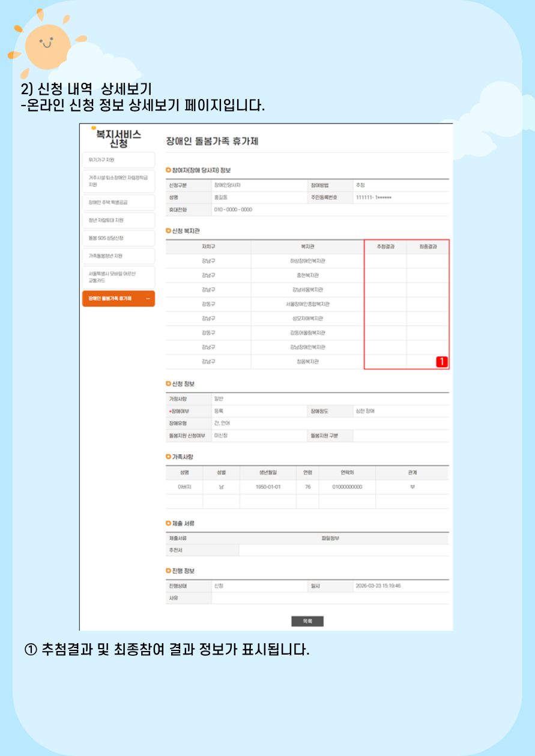The width and height of the screenshot is (535, 756).
Task: Open 가족돌봄청년 지원 menu item
Action: [118, 256]
